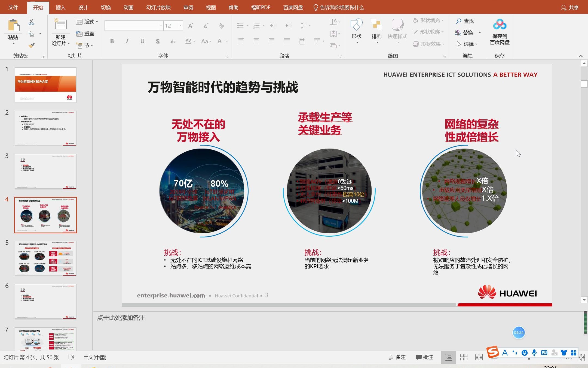Click Save to Baidu Netdisk icon

click(x=500, y=25)
